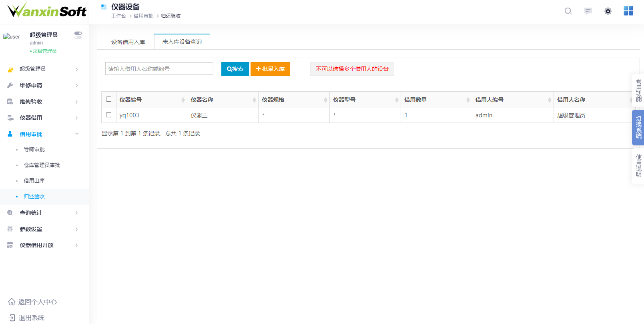This screenshot has height=324, width=644.
Task: Click the search magnifier icon in header
Action: tap(568, 11)
